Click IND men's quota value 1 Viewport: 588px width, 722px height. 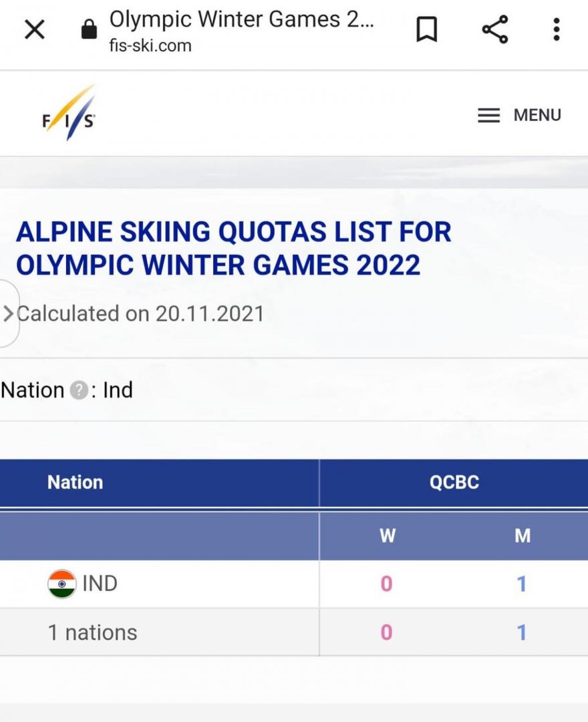[x=521, y=584]
